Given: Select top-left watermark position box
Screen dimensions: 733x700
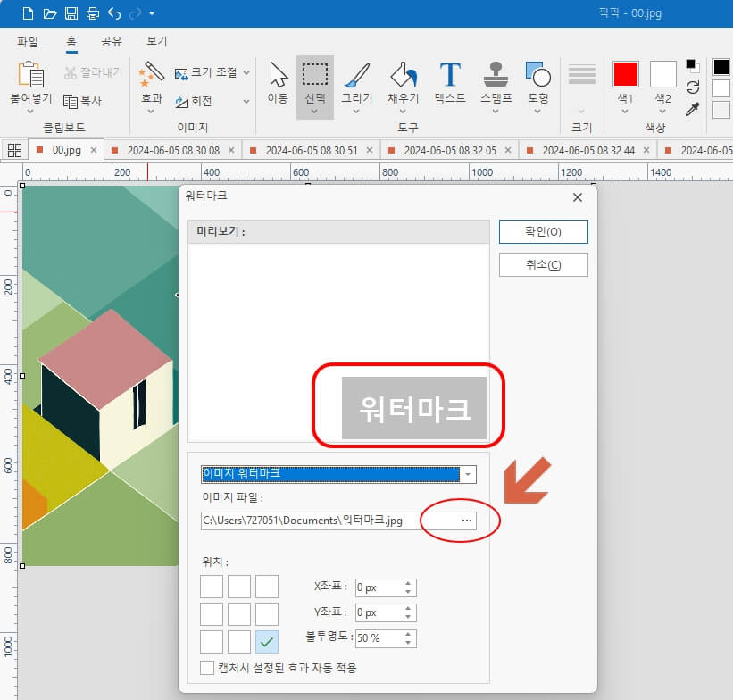Looking at the screenshot, I should (212, 587).
